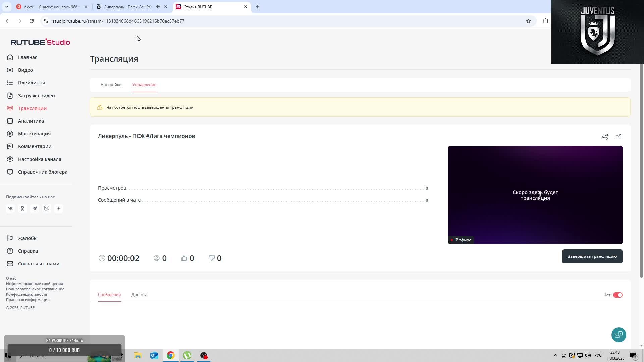Open File Explorer from the taskbar
This screenshot has height=362, width=644.
[x=138, y=355]
